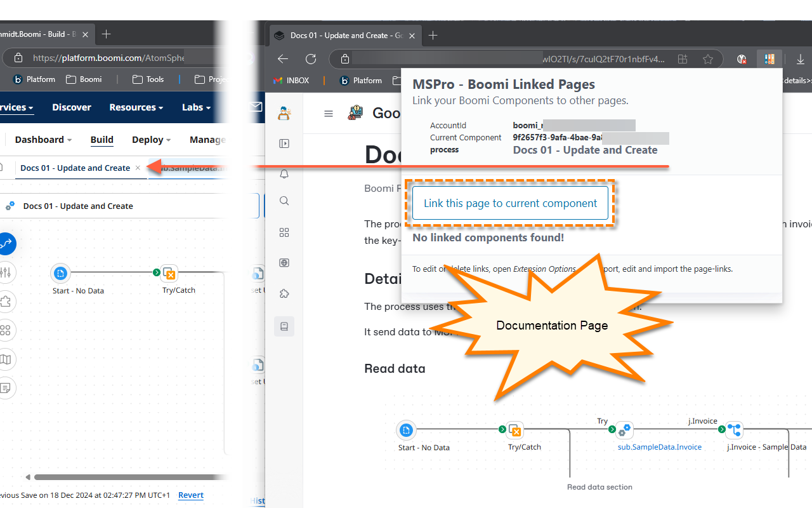Open a new tab in the documentation window
Screen dimensions: 812x508
click(433, 36)
